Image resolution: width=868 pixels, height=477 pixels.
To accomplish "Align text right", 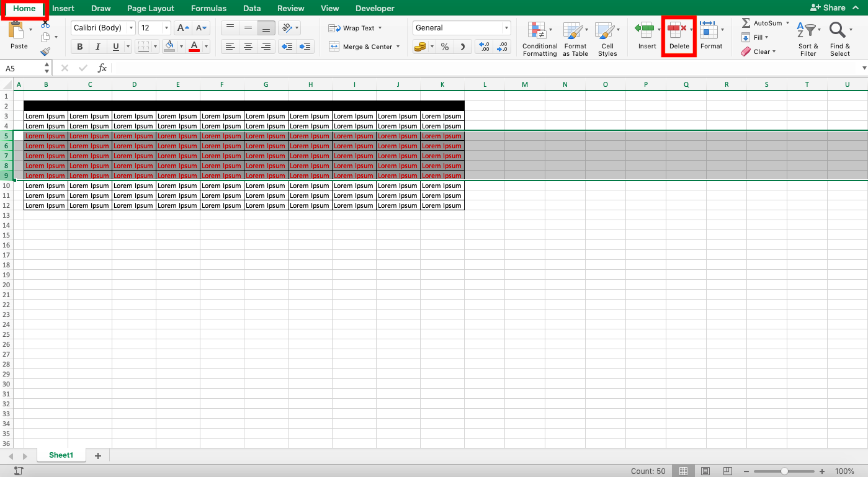I will coord(266,47).
